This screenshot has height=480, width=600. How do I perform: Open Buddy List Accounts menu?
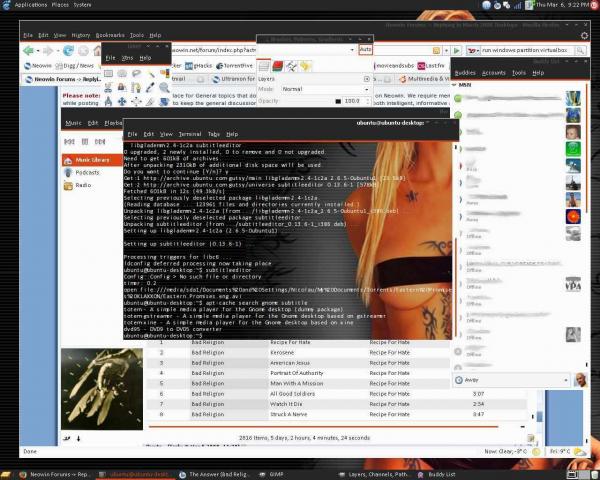(x=494, y=73)
